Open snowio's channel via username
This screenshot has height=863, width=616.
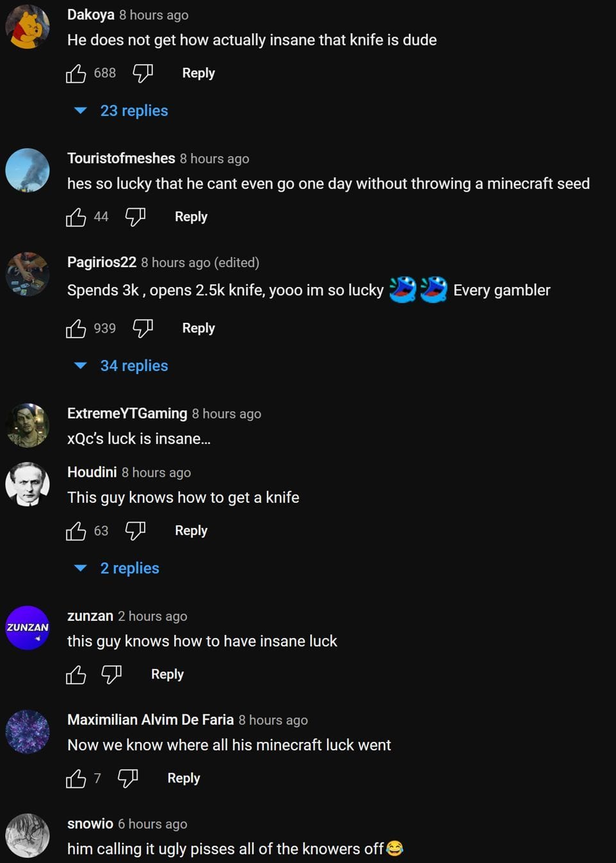coord(90,824)
